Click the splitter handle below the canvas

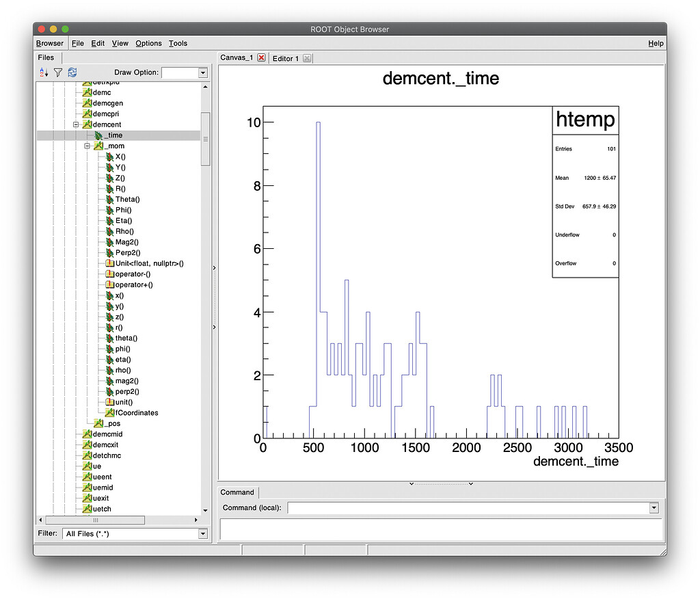[x=441, y=483]
